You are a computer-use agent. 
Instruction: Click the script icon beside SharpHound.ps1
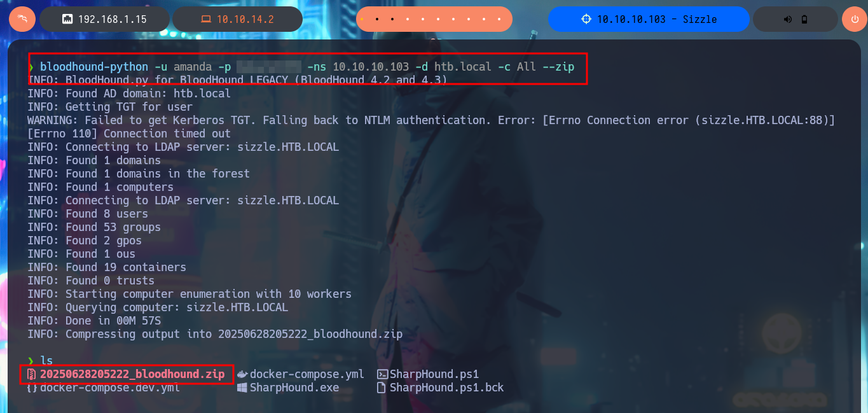382,374
